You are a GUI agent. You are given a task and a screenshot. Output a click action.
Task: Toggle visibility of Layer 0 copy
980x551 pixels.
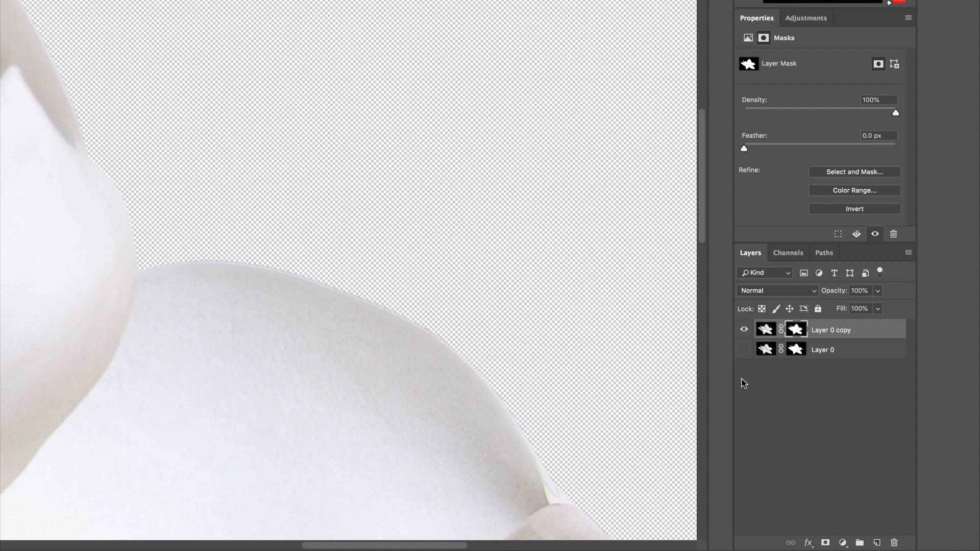click(744, 329)
